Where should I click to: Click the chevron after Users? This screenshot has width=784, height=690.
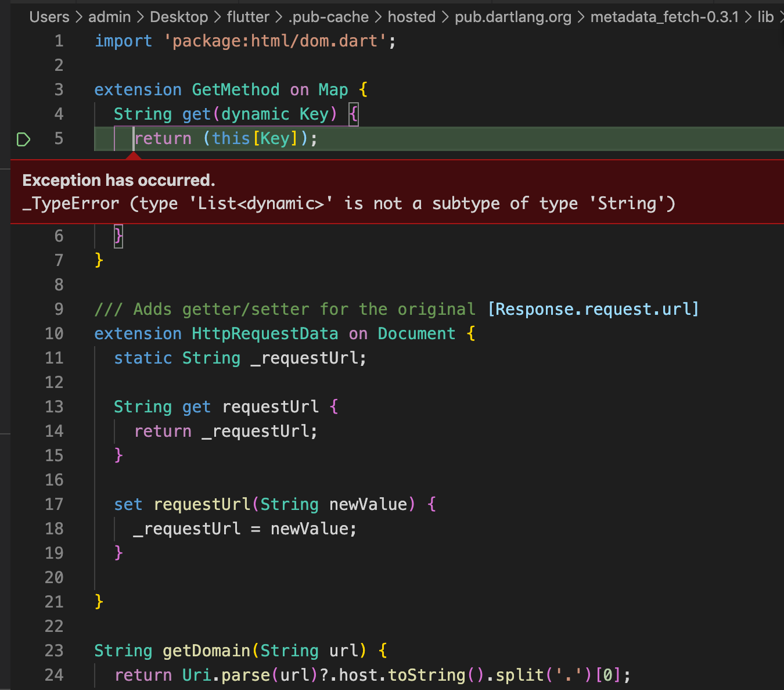78,17
